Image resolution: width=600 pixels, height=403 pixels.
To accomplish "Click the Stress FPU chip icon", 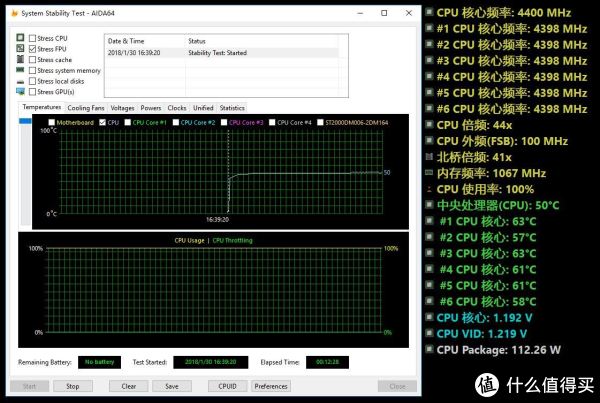I will [x=20, y=48].
